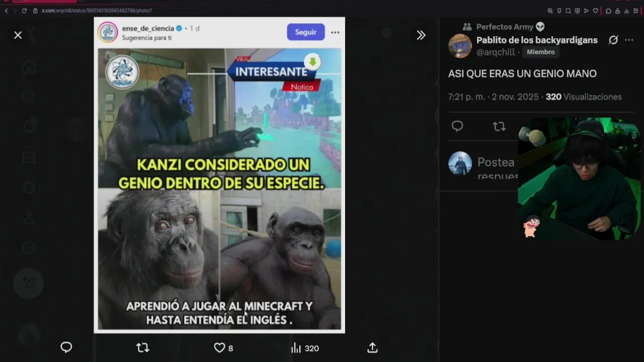Go back with the browser back arrow
The height and width of the screenshot is (362, 644).
(6, 11)
